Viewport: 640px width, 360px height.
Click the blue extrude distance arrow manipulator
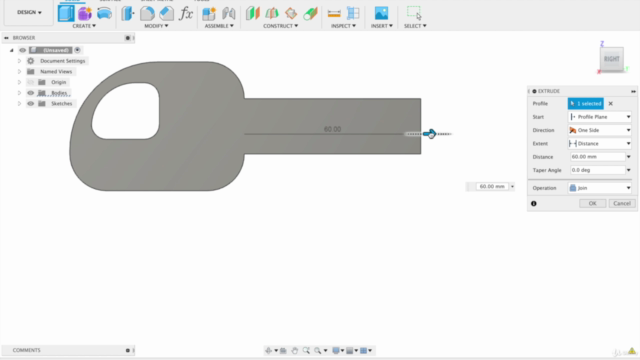[429, 133]
